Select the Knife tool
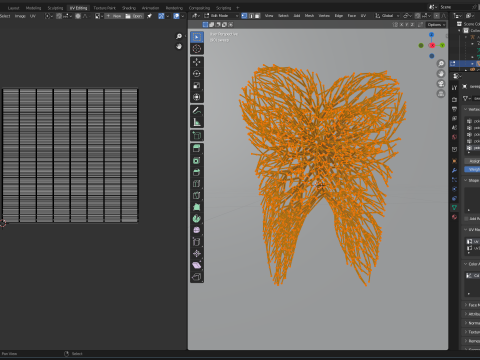Screen dimensions: 480x360 click(x=197, y=195)
